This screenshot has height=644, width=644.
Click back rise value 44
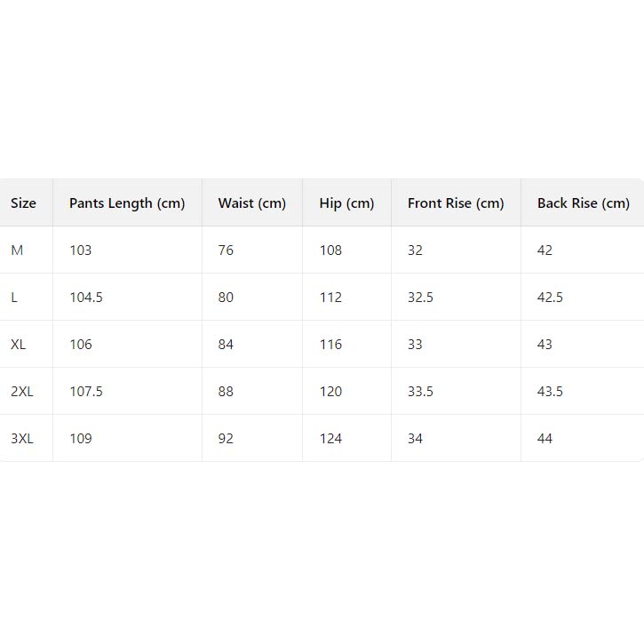[x=545, y=439]
